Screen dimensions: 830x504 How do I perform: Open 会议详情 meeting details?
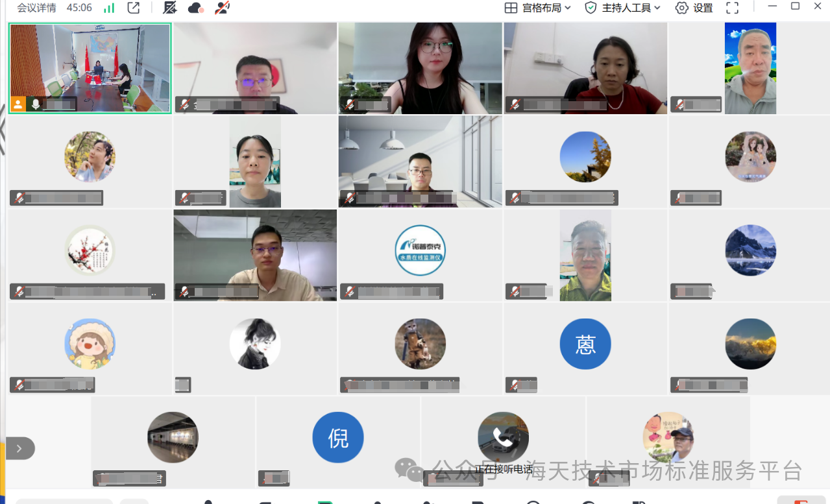pos(36,8)
